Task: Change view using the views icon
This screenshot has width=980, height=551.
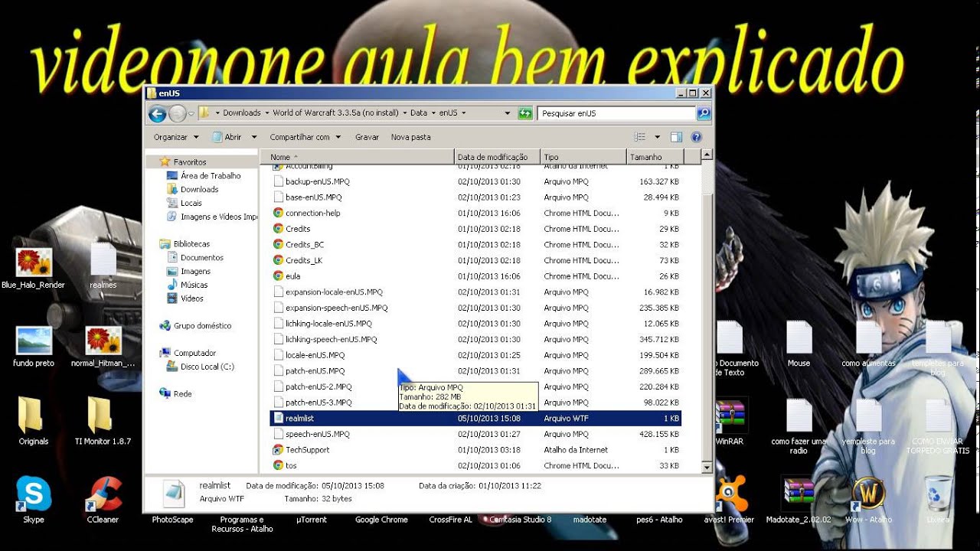Action: pos(640,137)
